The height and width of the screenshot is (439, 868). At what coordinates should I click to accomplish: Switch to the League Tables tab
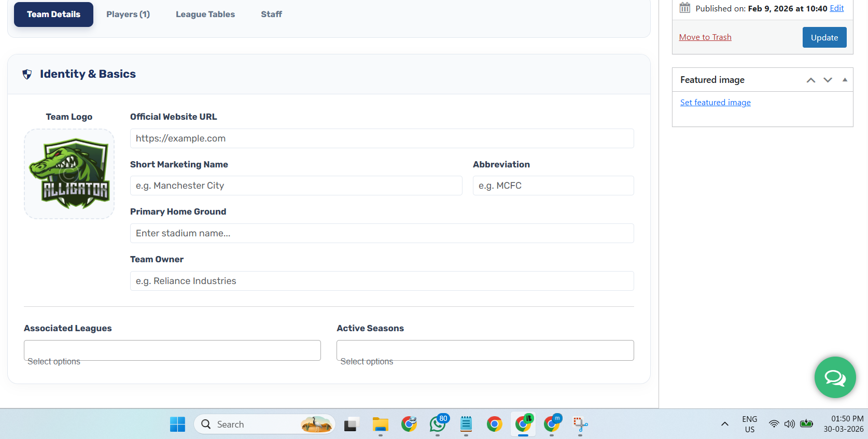click(x=205, y=15)
